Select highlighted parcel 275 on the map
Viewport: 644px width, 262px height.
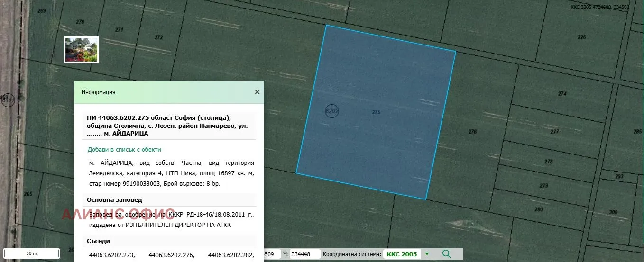pos(376,112)
